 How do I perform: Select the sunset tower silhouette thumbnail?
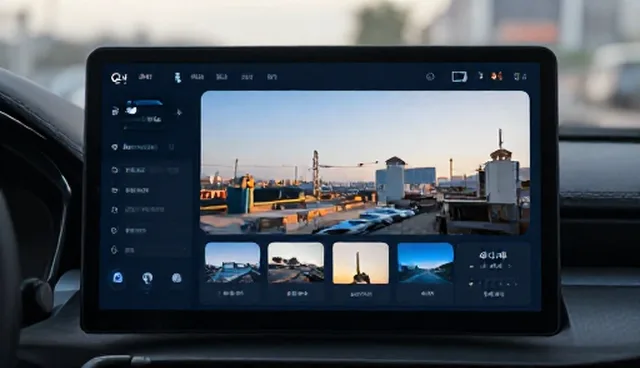point(360,263)
